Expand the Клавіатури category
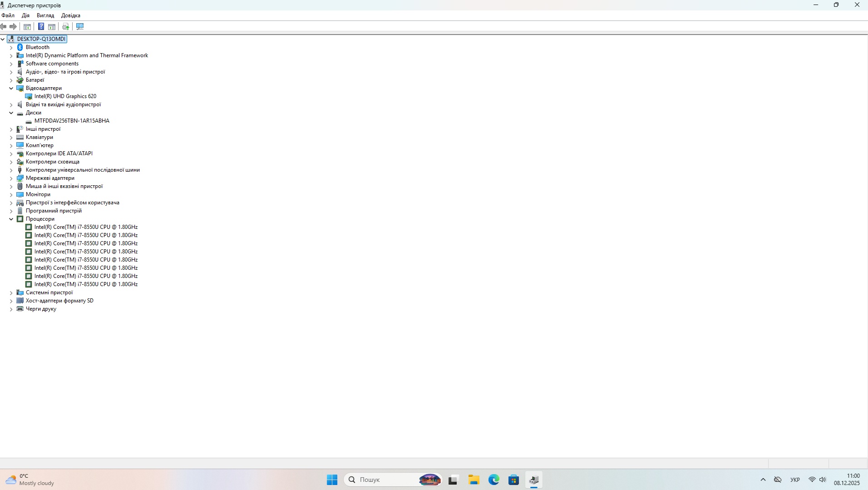The image size is (868, 490). pos(11,137)
